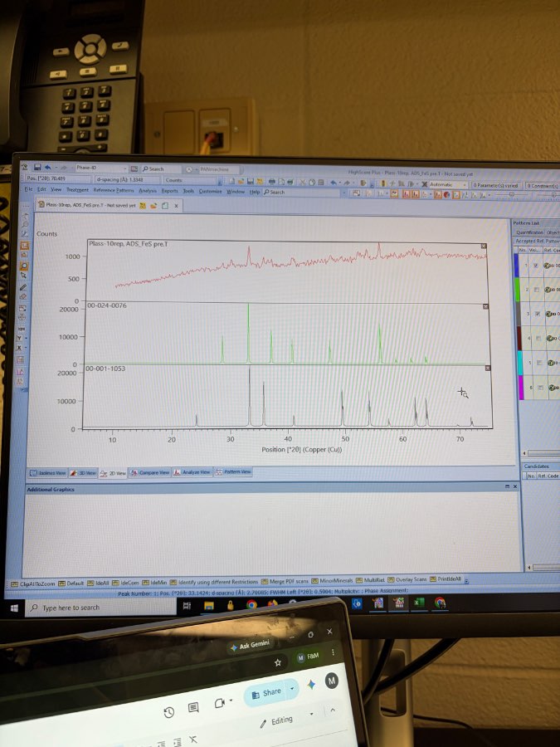Click the Windows search box on taskbar
Screen dimensions: 560x747
[x=100, y=608]
